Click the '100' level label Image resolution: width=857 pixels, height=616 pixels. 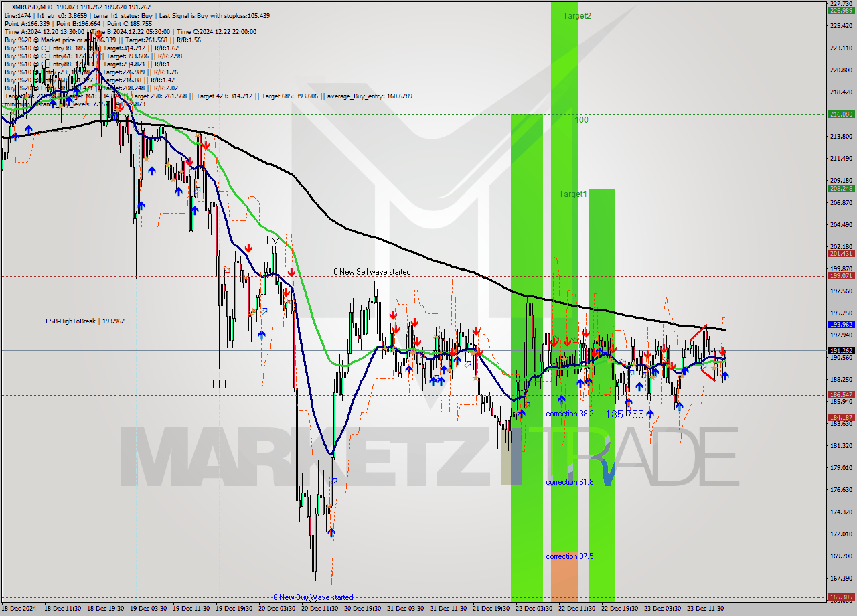pyautogui.click(x=582, y=120)
